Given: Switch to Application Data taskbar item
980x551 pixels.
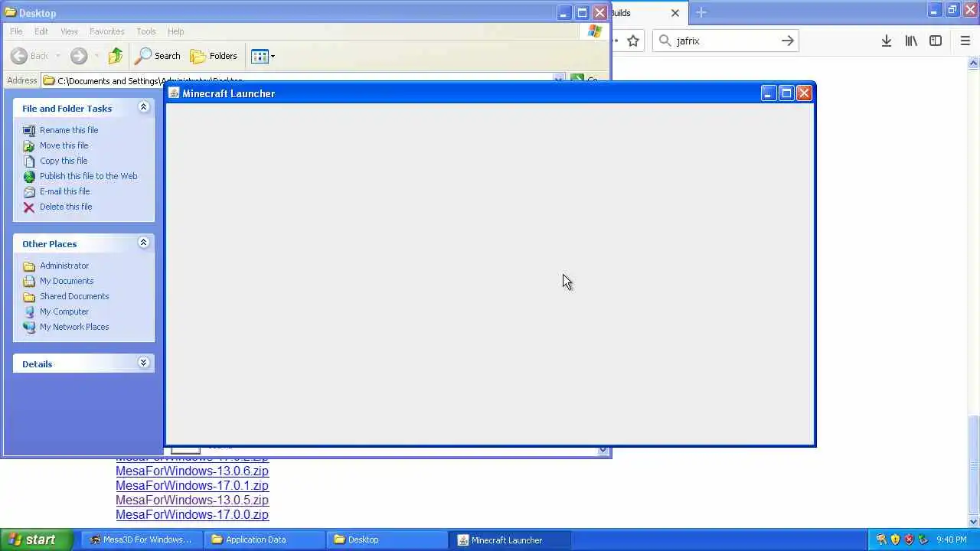Looking at the screenshot, I should (265, 540).
